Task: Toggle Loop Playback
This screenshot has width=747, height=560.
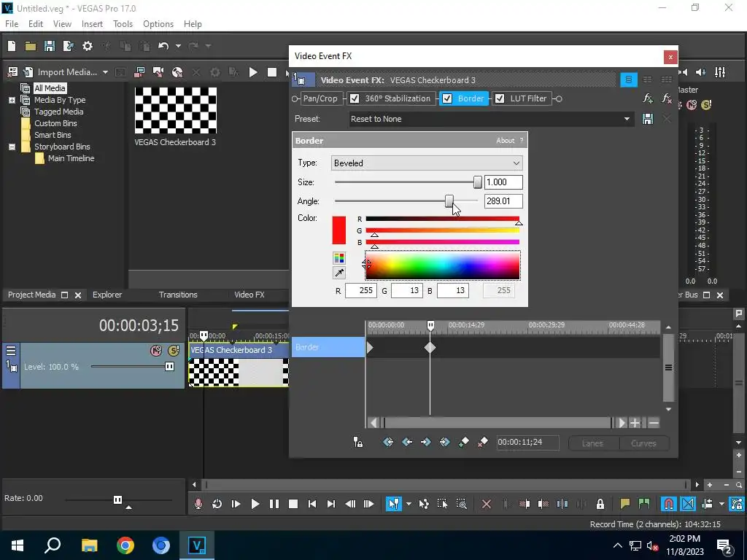Action: click(217, 504)
